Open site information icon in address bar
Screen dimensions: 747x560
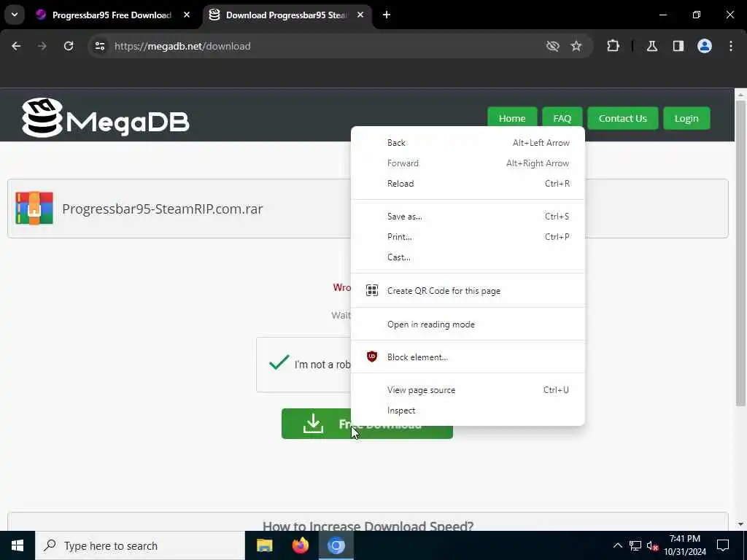99,46
